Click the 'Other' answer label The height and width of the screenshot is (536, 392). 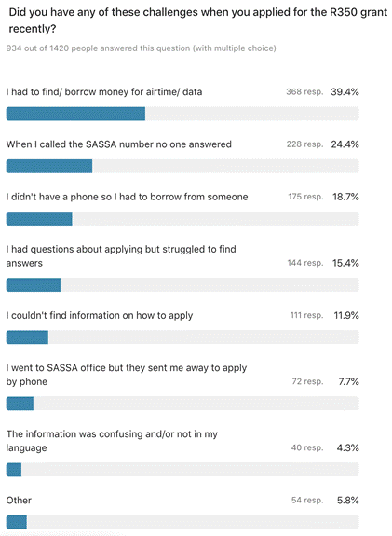coord(19,500)
